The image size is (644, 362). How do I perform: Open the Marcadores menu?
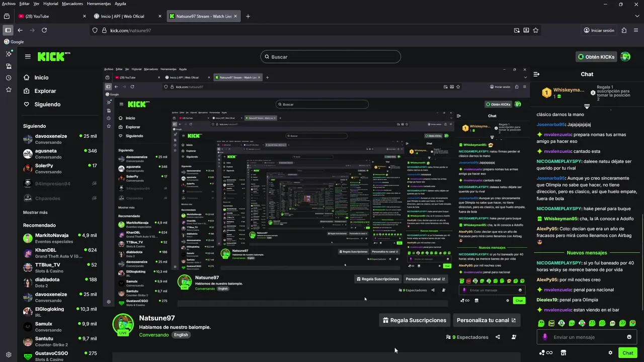pyautogui.click(x=72, y=4)
